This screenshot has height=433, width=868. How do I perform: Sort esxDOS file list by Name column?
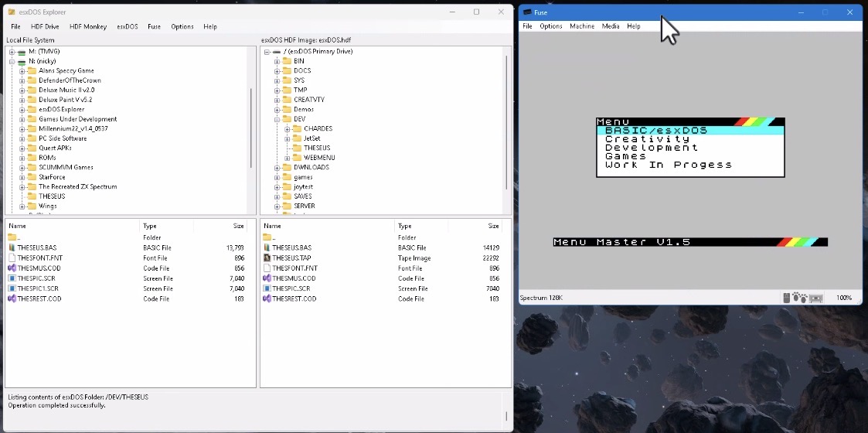tap(327, 226)
